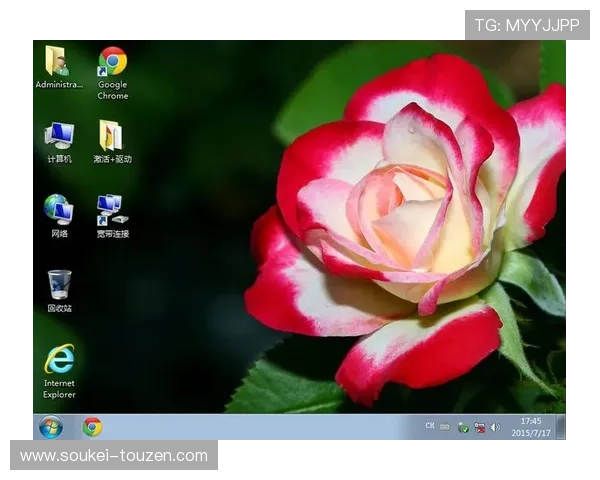The height and width of the screenshot is (480, 600).
Task: Click the Show Desktop strip at taskbar end
Action: (561, 427)
